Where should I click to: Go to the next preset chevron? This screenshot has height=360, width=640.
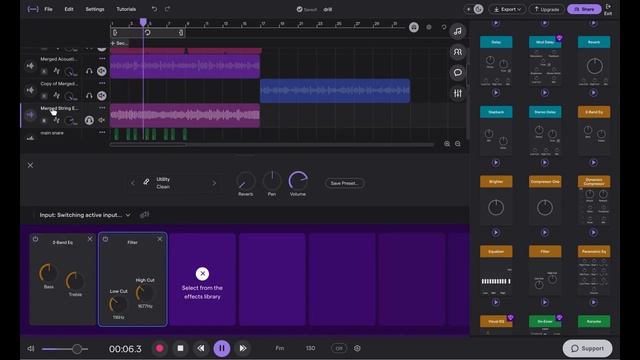coord(214,183)
